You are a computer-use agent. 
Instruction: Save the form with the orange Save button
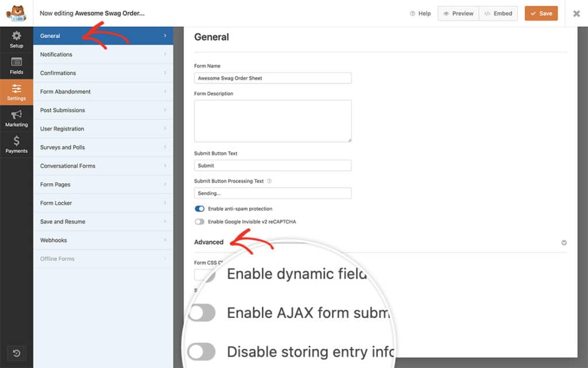point(541,13)
